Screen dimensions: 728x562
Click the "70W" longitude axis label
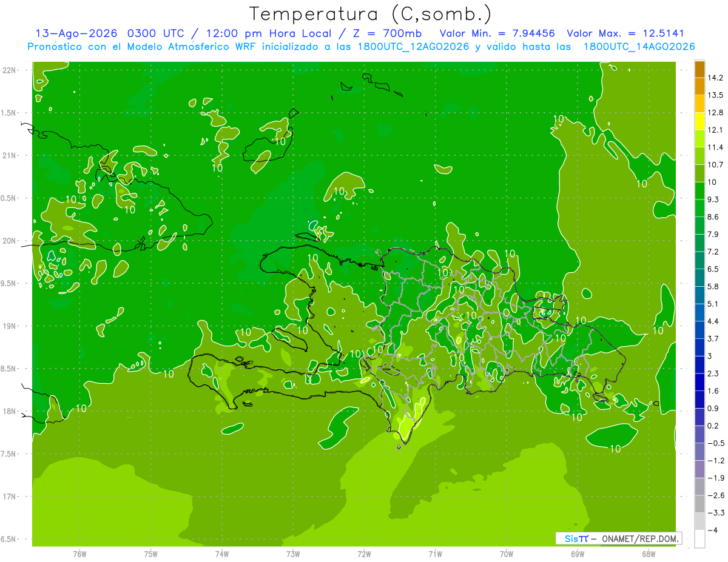point(506,554)
